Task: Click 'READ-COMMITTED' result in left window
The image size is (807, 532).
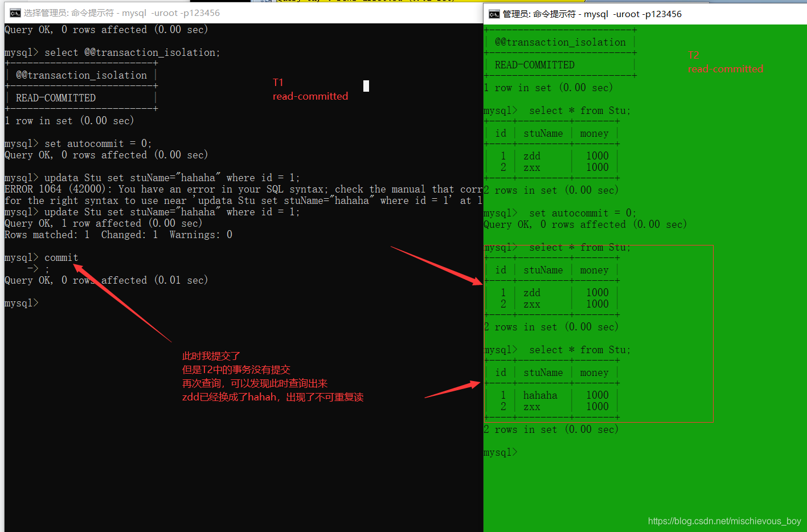Action: (56, 98)
